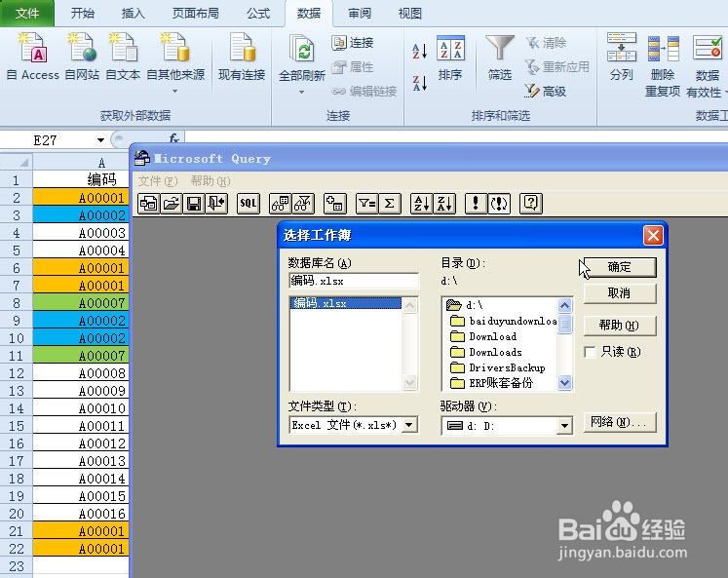Viewport: 728px width, 578px height.
Task: Open the 排序 sort dialog
Action: click(450, 58)
